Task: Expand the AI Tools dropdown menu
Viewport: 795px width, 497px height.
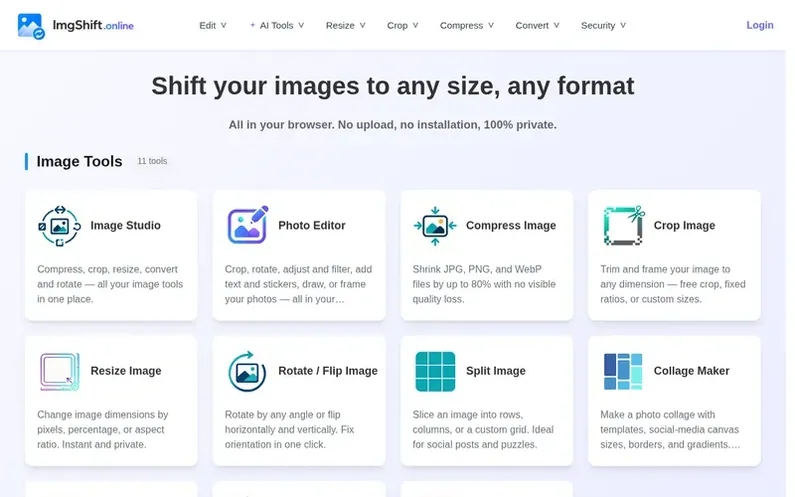Action: [x=277, y=25]
